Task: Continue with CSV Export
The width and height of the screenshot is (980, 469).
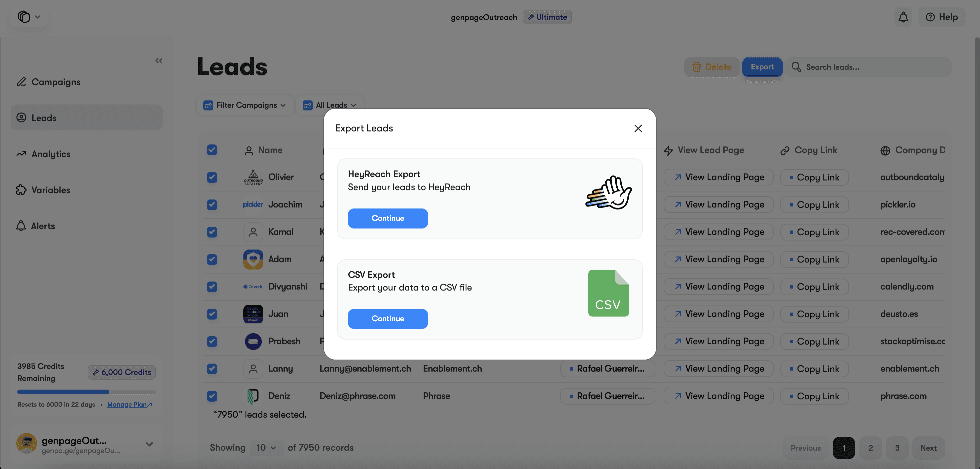Action: [x=387, y=319]
